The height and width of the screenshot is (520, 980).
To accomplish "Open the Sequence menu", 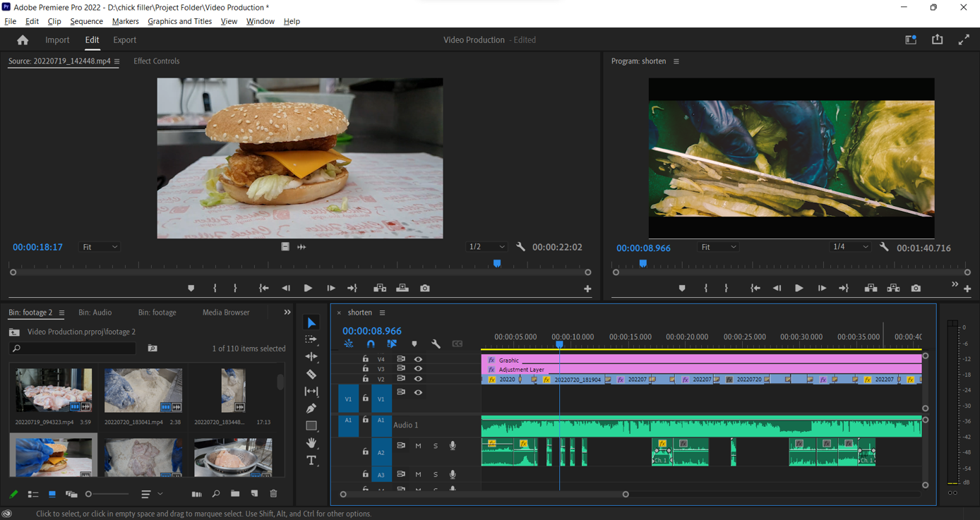I will [86, 21].
